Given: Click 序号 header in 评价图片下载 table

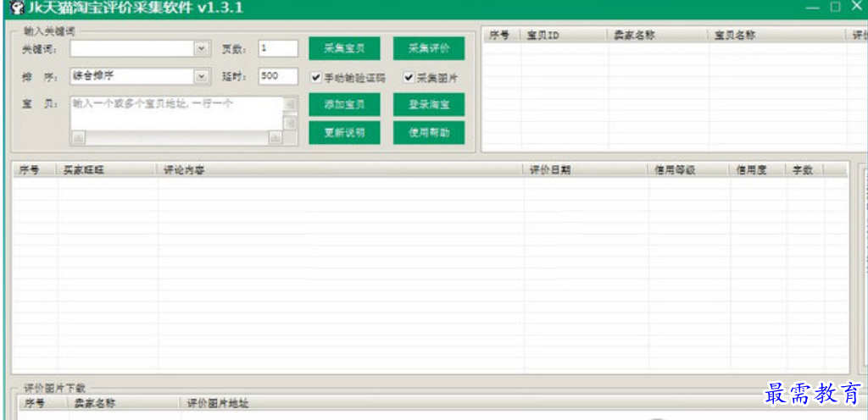Looking at the screenshot, I should (42, 403).
